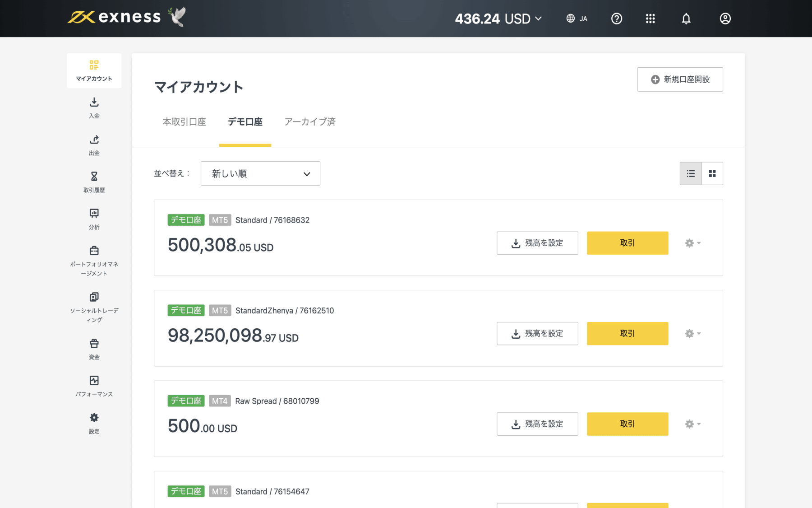Click the 新規口座開設 button
812x508 pixels.
coord(680,79)
